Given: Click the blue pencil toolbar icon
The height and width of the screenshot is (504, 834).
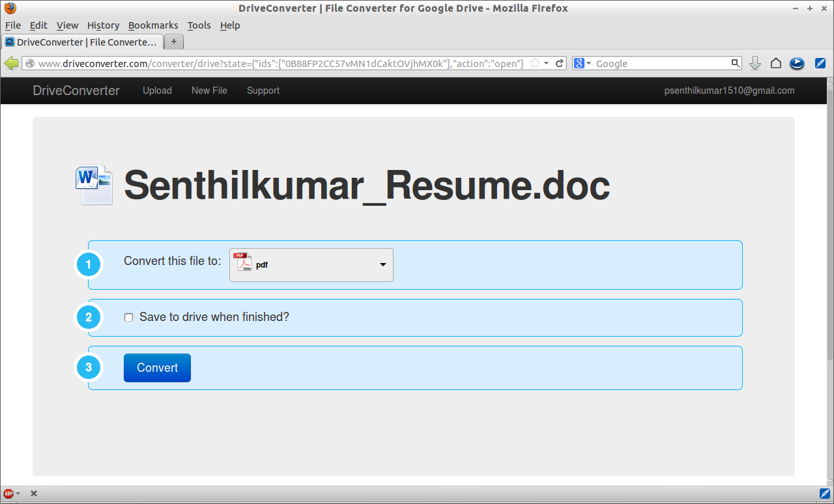Looking at the screenshot, I should (x=820, y=63).
